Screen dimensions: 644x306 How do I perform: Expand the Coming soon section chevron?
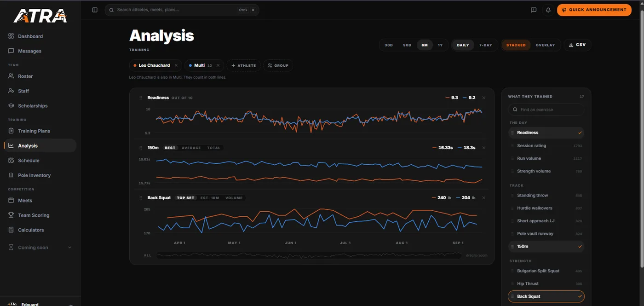70,248
